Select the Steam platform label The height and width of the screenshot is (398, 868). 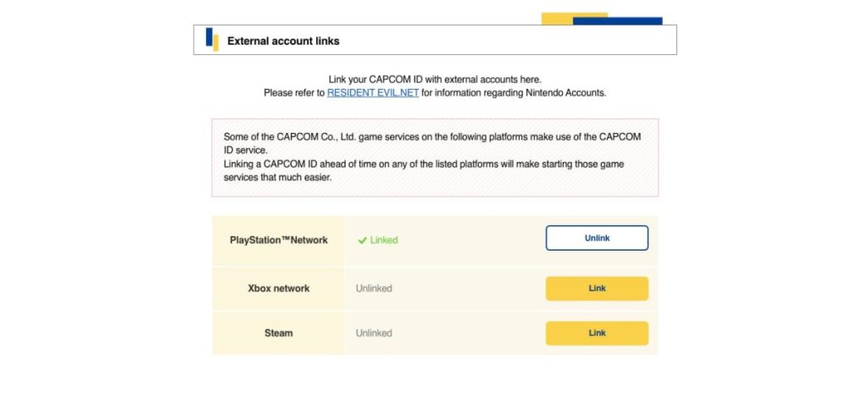click(x=278, y=334)
